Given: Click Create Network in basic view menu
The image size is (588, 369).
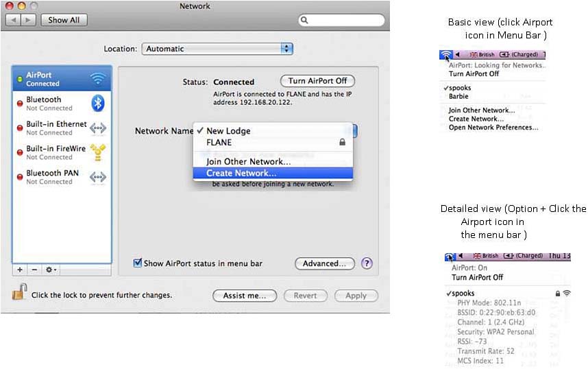Looking at the screenshot, I should coord(476,119).
